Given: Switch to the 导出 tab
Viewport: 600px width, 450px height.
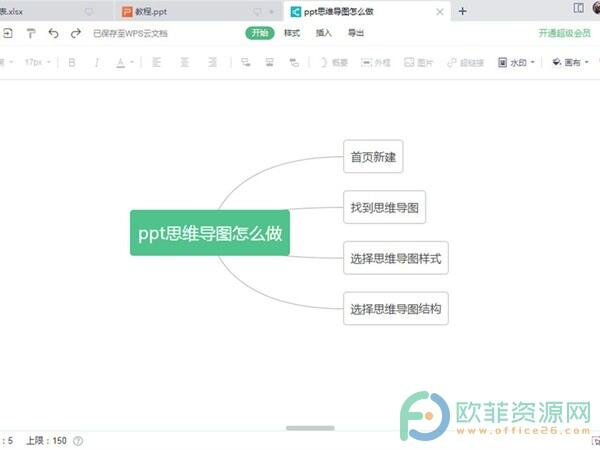Looking at the screenshot, I should click(x=355, y=33).
